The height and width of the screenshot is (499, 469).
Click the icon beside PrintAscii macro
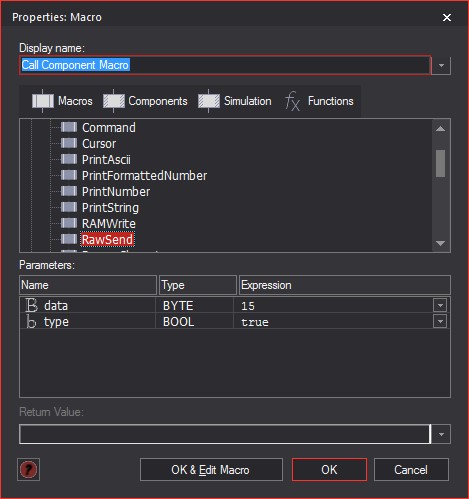point(69,159)
